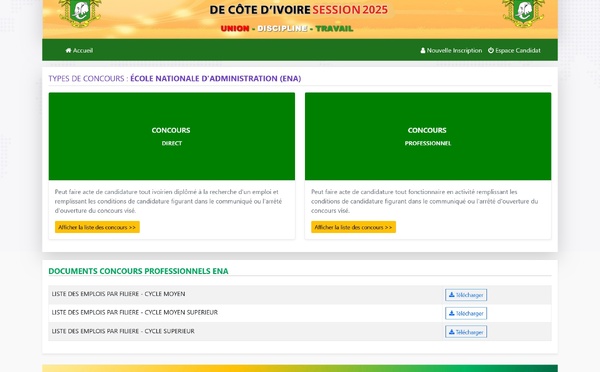Click 'DOCUMENTS CONCOURS PROFESSIONNELS ENA' heading

138,271
